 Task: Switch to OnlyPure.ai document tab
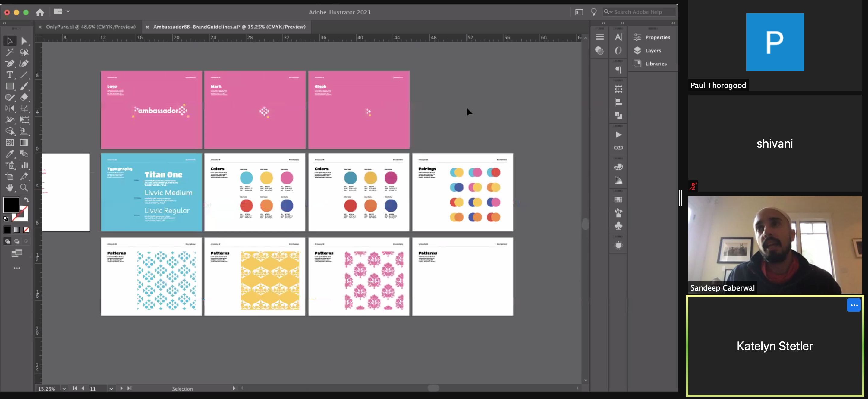click(91, 27)
